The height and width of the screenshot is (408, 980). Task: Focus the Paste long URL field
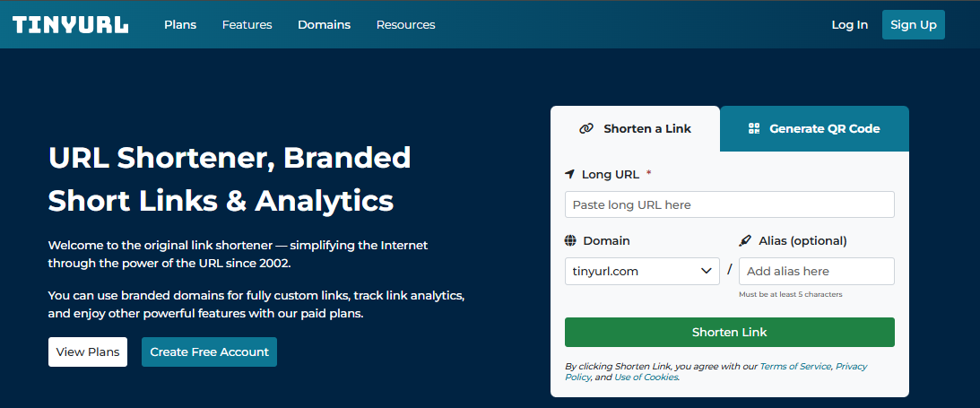(729, 204)
